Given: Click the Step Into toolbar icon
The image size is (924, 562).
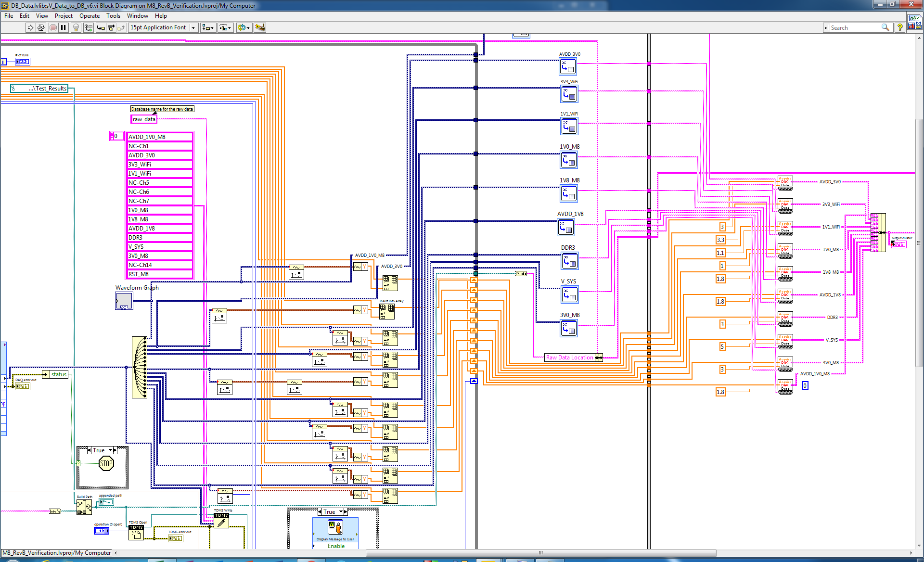Looking at the screenshot, I should [101, 28].
